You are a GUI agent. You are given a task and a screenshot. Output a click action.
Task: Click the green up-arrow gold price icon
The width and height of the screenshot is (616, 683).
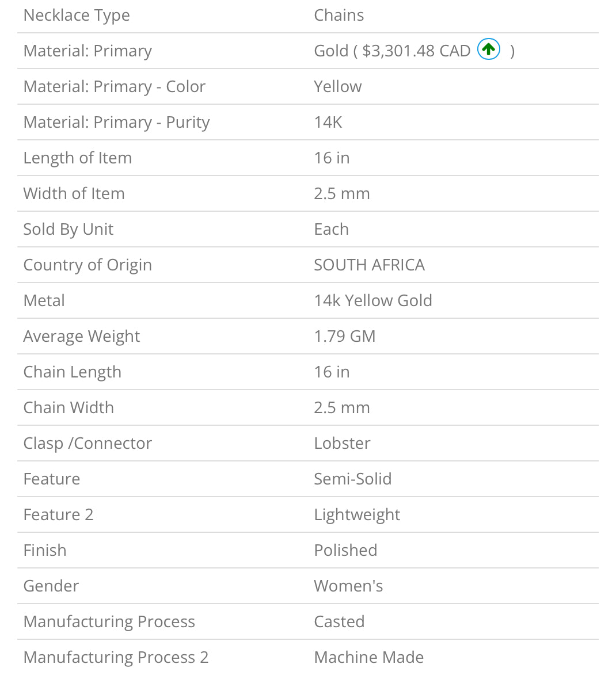tap(488, 49)
